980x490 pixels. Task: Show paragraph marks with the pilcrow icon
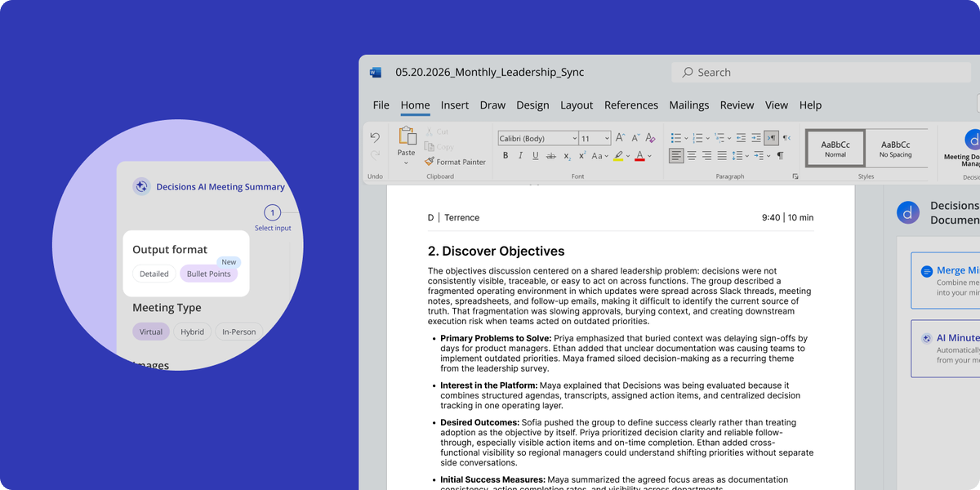(780, 155)
